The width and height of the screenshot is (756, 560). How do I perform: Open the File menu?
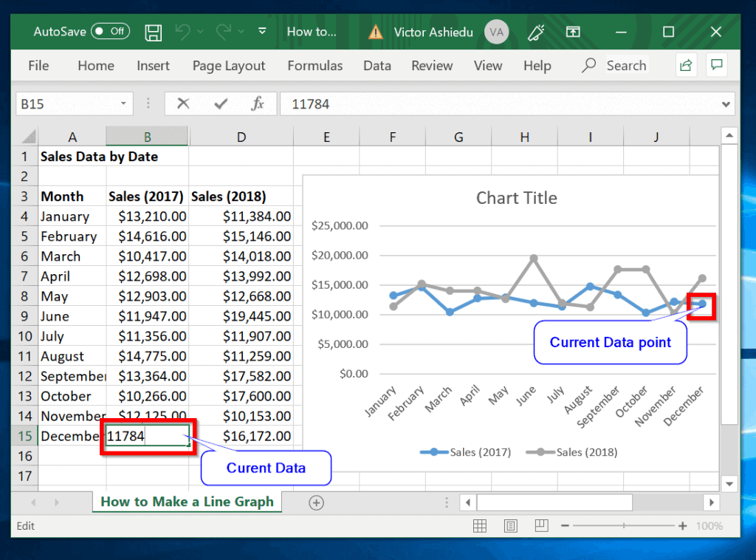pyautogui.click(x=38, y=65)
